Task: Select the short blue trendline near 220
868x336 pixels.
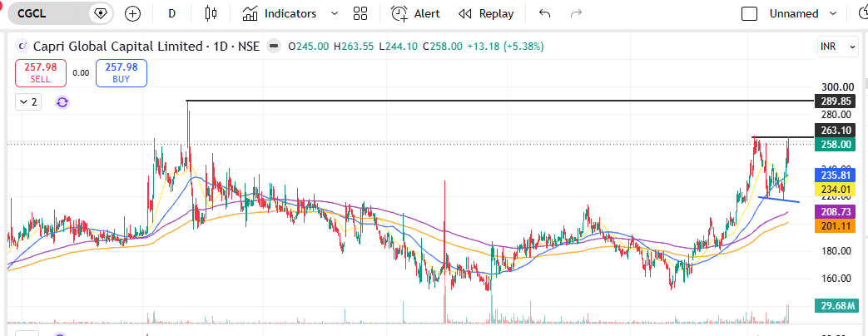Action: [x=779, y=200]
